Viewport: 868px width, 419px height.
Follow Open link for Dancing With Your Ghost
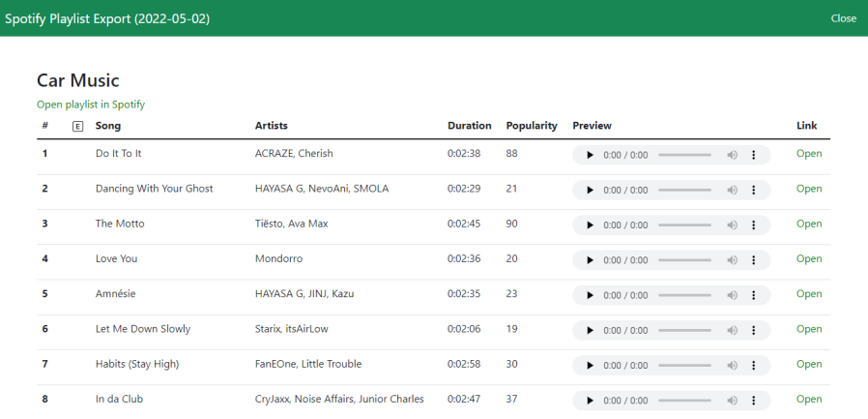tap(809, 189)
